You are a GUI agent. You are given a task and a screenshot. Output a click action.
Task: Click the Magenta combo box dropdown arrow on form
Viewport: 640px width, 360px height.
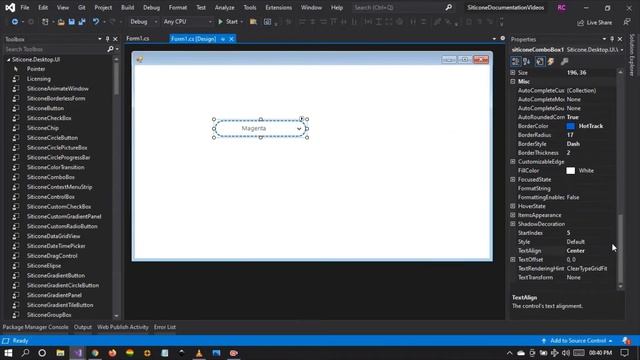pos(299,129)
